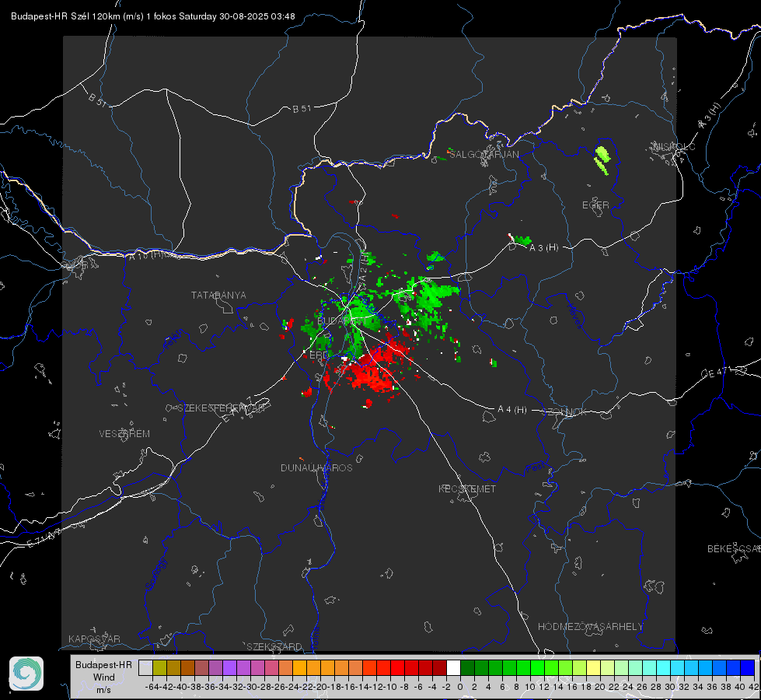Click the BUDAPEST city label
This screenshot has height=700, width=761.
(x=341, y=321)
